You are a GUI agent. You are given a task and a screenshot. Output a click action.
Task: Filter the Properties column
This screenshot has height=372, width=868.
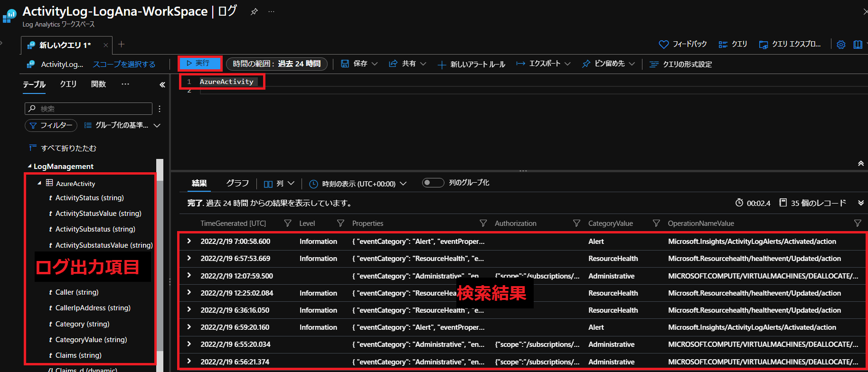click(483, 223)
